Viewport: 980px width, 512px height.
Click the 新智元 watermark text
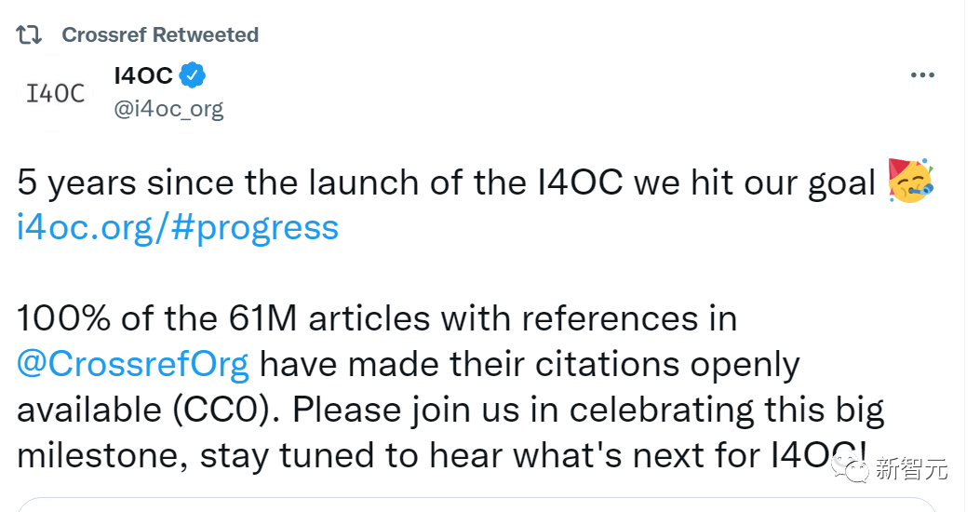[911, 469]
